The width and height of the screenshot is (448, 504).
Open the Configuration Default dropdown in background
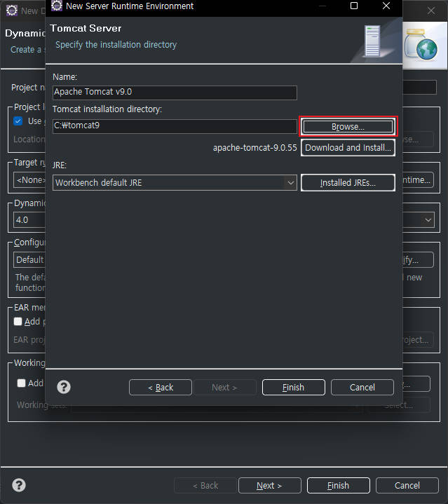click(x=29, y=260)
